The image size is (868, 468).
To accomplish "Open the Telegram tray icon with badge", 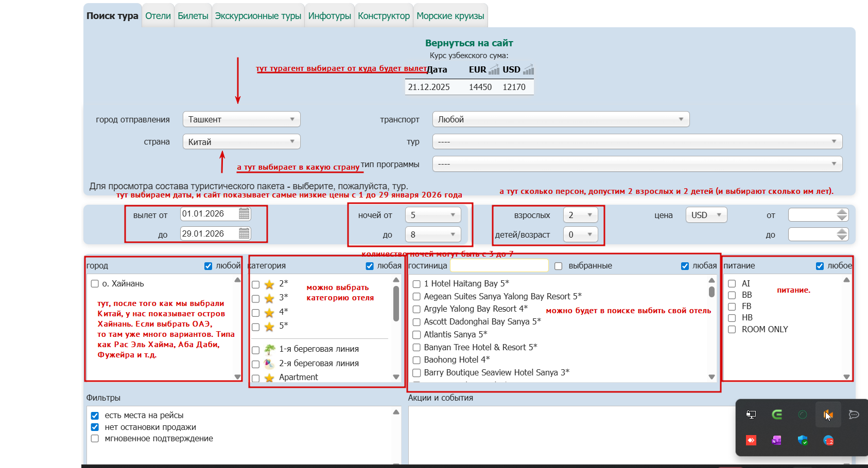I will [828, 440].
